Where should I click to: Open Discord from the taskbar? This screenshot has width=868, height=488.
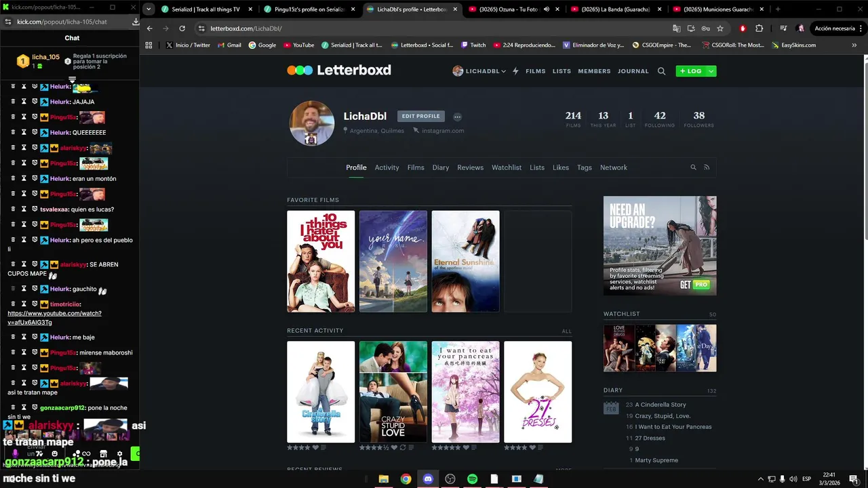pos(428,479)
